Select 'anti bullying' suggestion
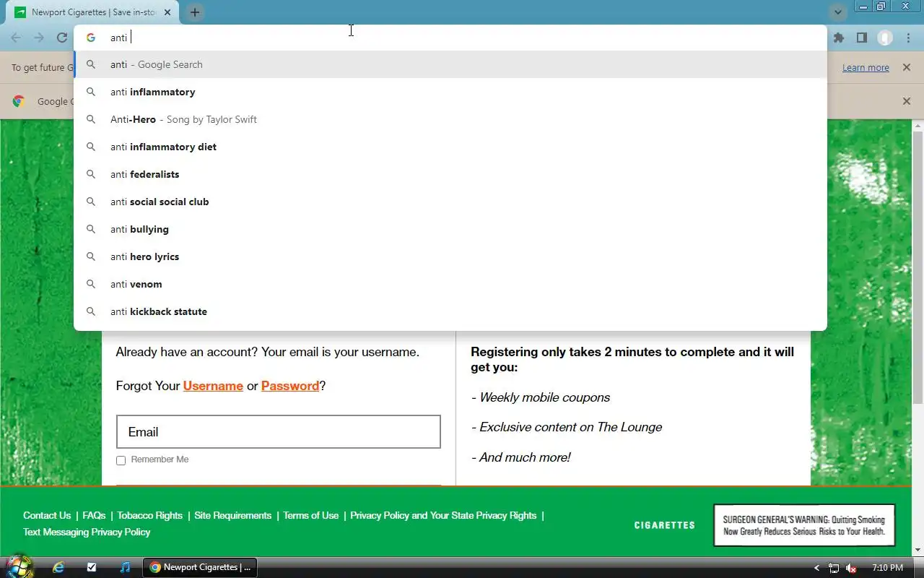 point(450,229)
